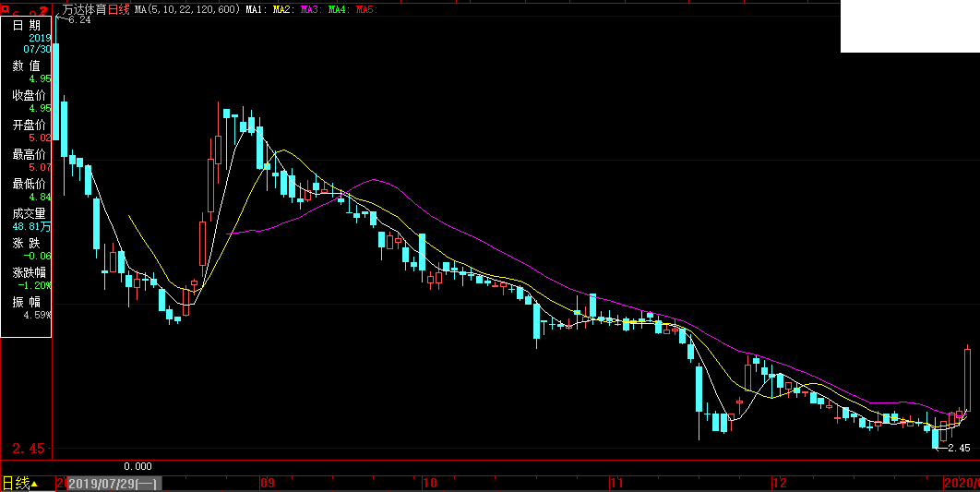
Task: Jump to the 12 month marker on timeline
Action: click(780, 483)
